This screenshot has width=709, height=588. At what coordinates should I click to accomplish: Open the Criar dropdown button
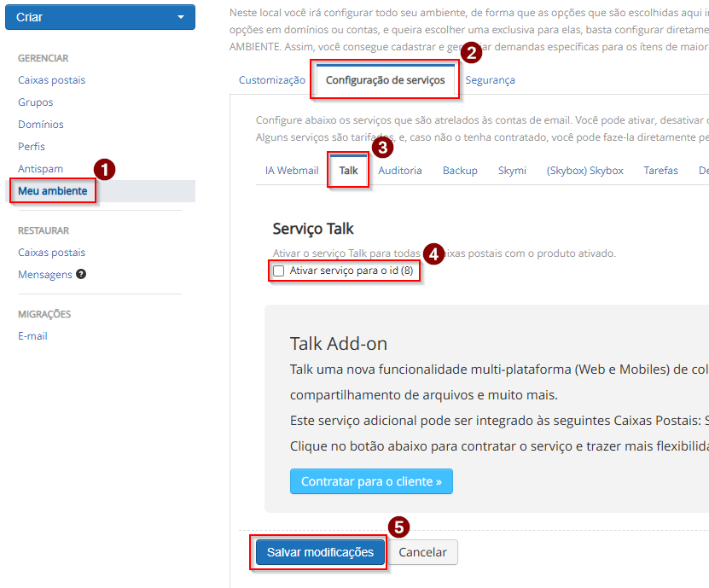100,17
